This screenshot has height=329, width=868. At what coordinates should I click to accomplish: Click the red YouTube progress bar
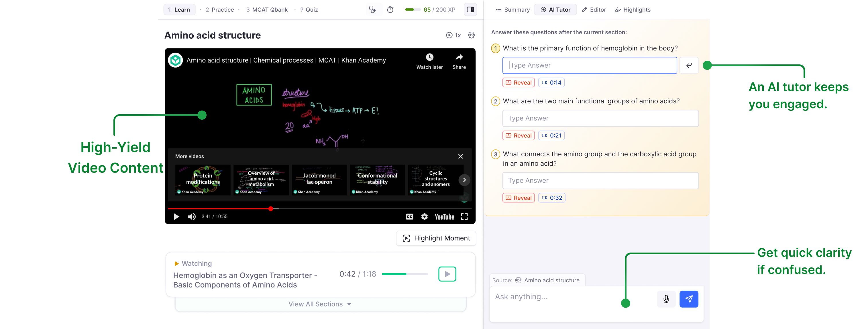[x=219, y=209]
